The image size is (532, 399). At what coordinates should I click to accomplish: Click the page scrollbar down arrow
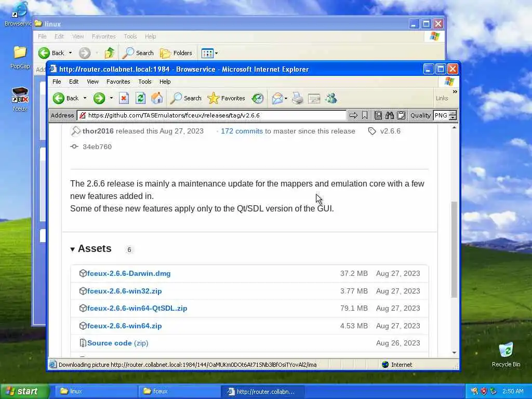pos(454,353)
